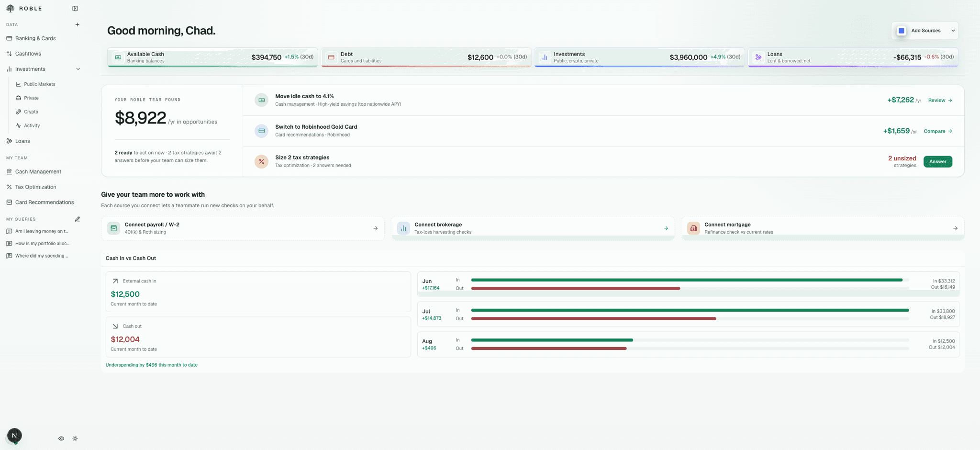
Task: Open the Add Sources dropdown
Action: [924, 31]
